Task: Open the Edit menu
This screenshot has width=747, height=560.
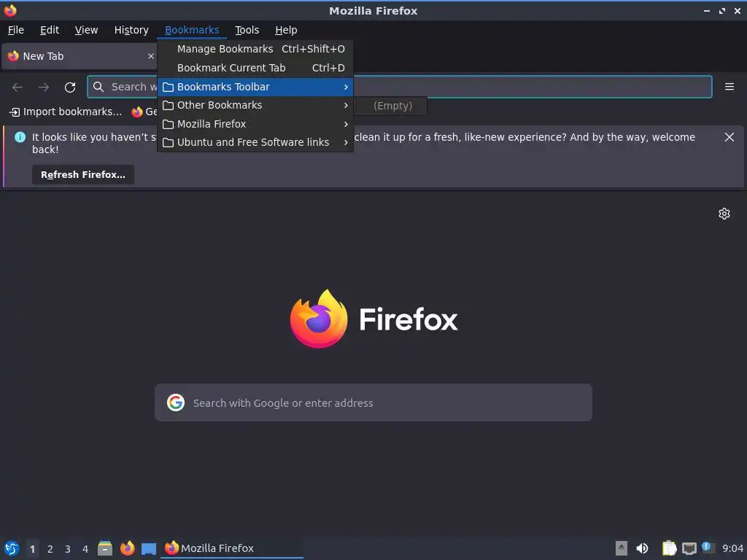Action: coord(50,30)
